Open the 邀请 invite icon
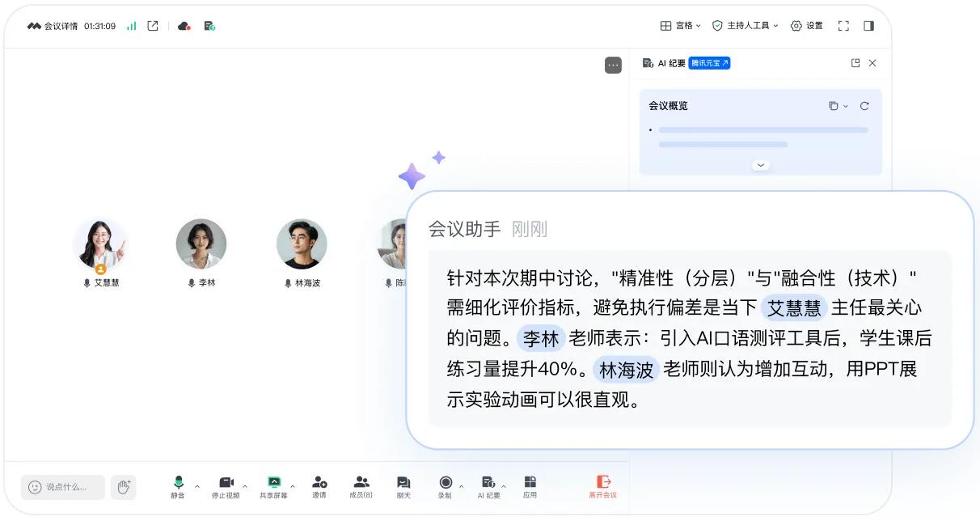Viewport: 980px width, 521px height. click(x=319, y=486)
